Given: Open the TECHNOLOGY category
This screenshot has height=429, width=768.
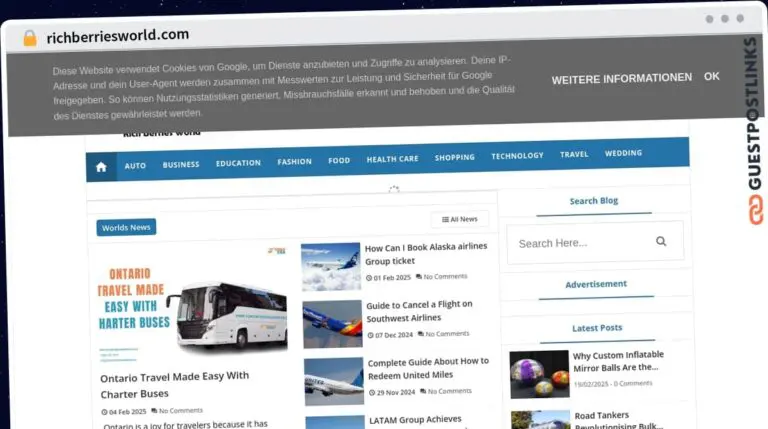Looking at the screenshot, I should [x=517, y=156].
